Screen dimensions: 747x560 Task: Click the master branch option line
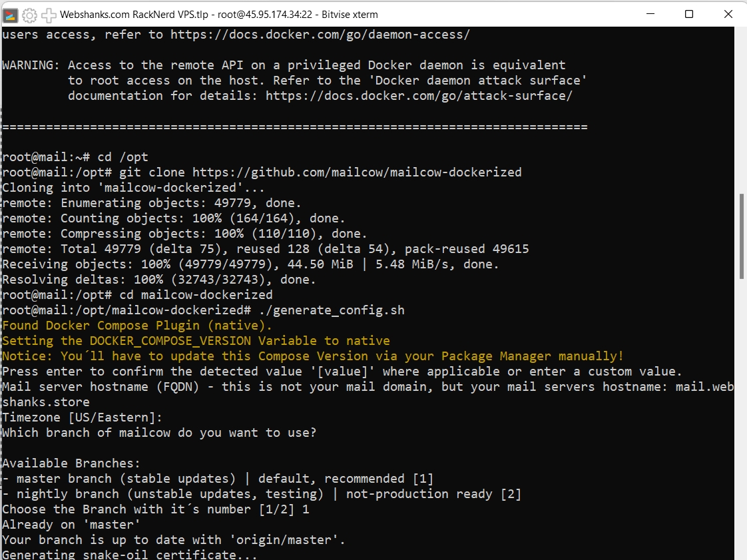click(x=218, y=479)
